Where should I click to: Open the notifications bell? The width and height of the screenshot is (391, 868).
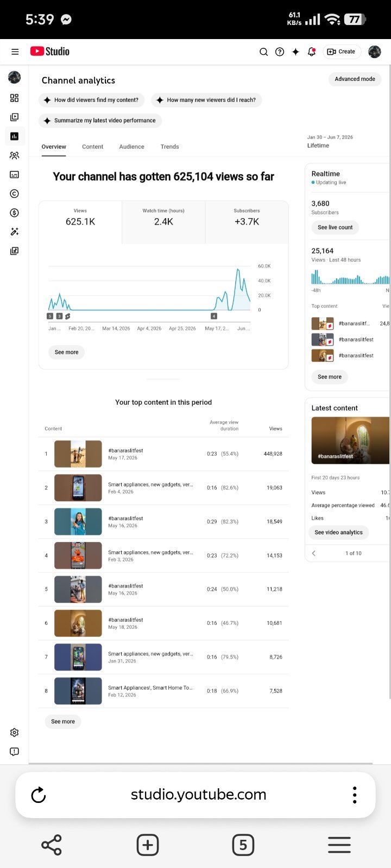point(312,52)
